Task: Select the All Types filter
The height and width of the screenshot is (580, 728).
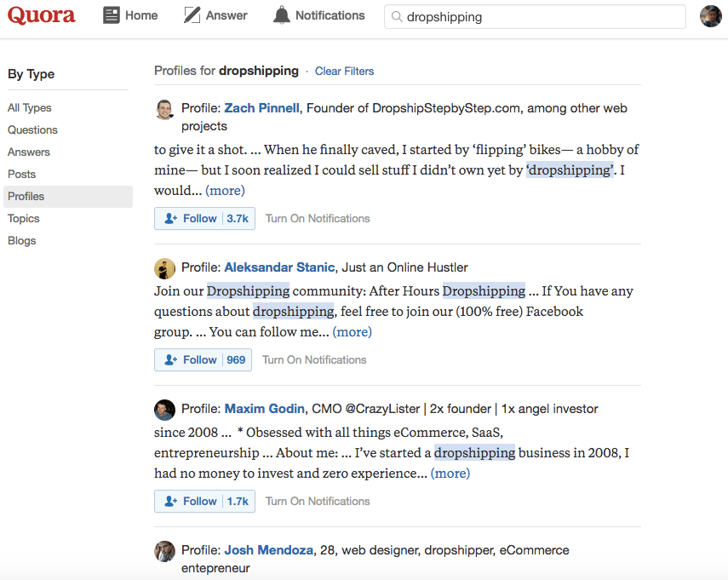Action: point(29,107)
